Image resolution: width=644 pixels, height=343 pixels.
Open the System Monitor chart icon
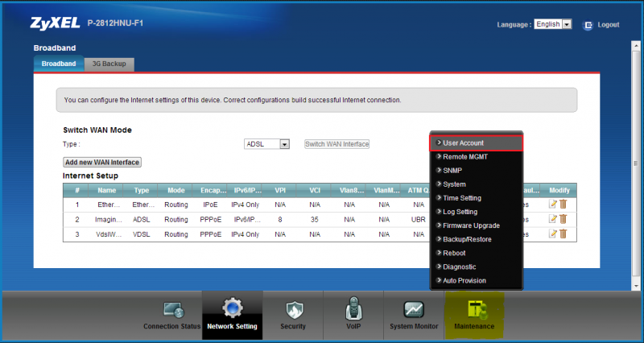414,310
